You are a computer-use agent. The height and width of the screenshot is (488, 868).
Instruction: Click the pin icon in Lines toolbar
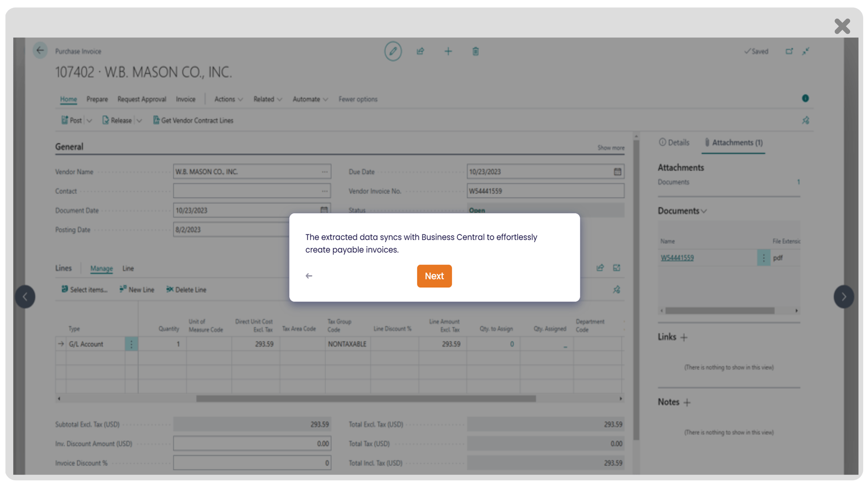pos(616,290)
